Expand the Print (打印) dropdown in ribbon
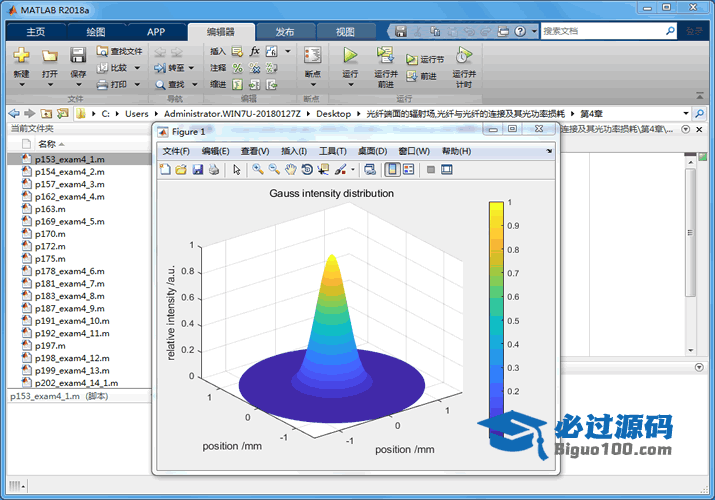 135,85
